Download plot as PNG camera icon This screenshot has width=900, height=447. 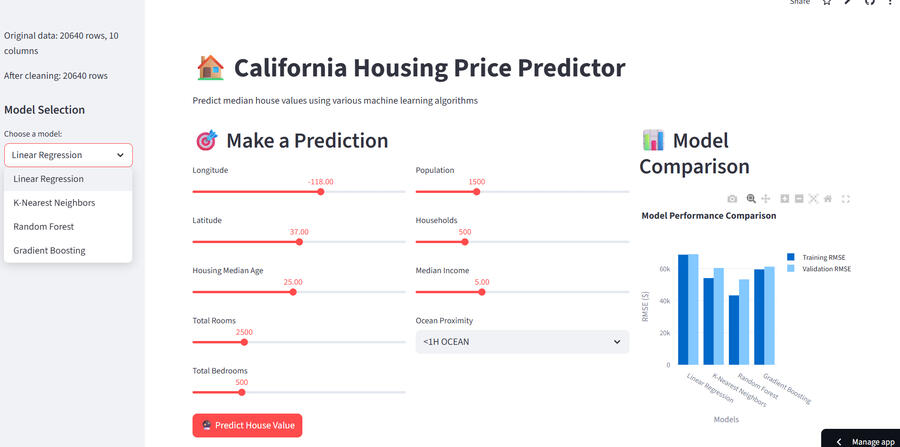click(732, 199)
